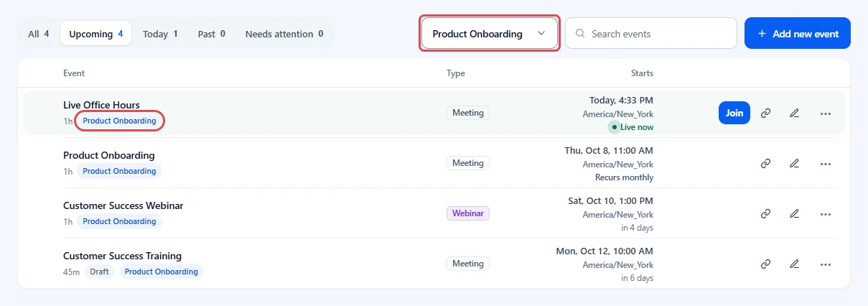The image size is (868, 306).
Task: Click Product Onboarding tag under Live Office Hours
Action: coord(119,121)
